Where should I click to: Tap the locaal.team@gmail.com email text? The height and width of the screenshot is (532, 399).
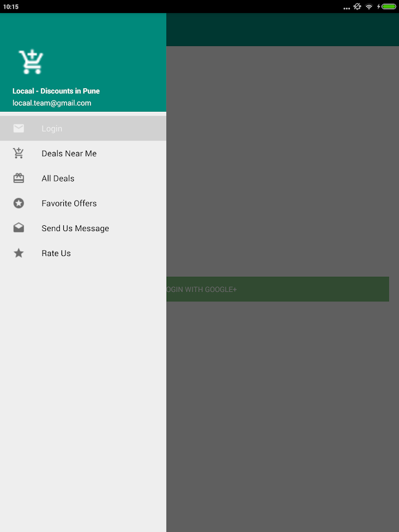pyautogui.click(x=52, y=103)
